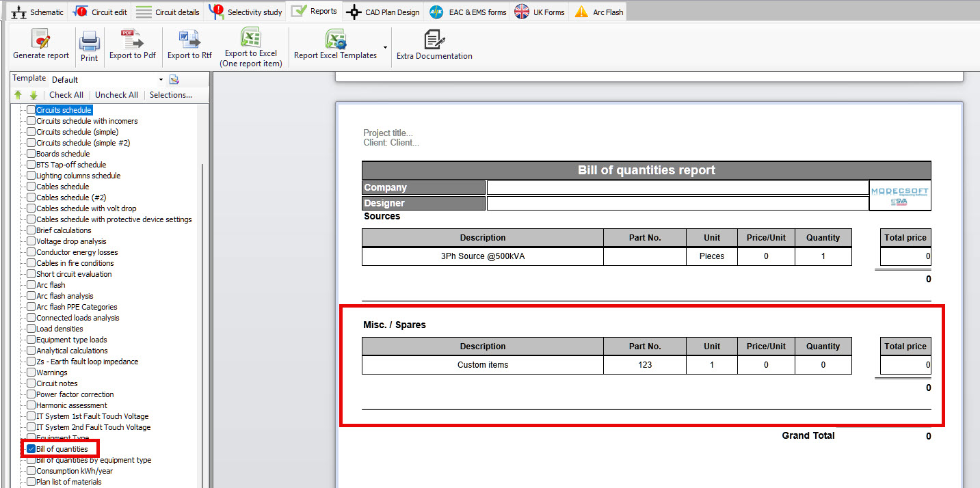This screenshot has height=488, width=980.
Task: Click the Selections... button
Action: point(170,95)
